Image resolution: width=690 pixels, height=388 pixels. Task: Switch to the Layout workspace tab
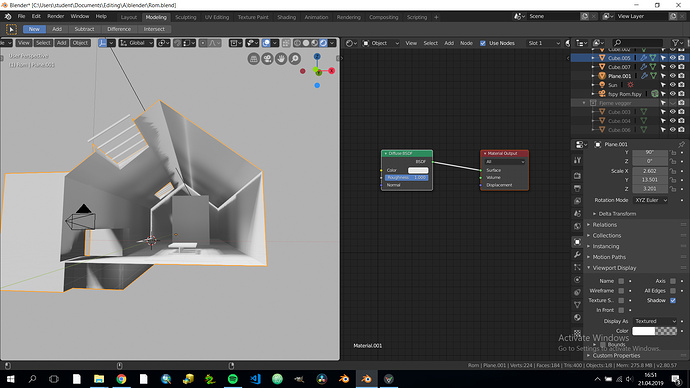coord(129,17)
